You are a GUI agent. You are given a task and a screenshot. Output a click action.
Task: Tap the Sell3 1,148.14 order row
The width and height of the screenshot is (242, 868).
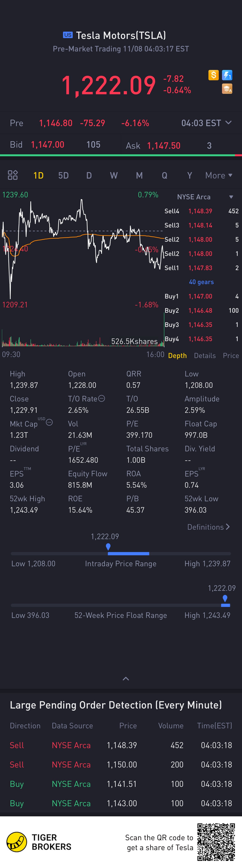click(201, 225)
